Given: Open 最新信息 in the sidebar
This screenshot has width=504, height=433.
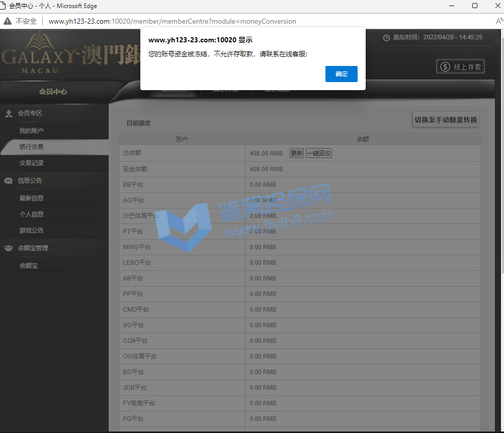Looking at the screenshot, I should 31,198.
